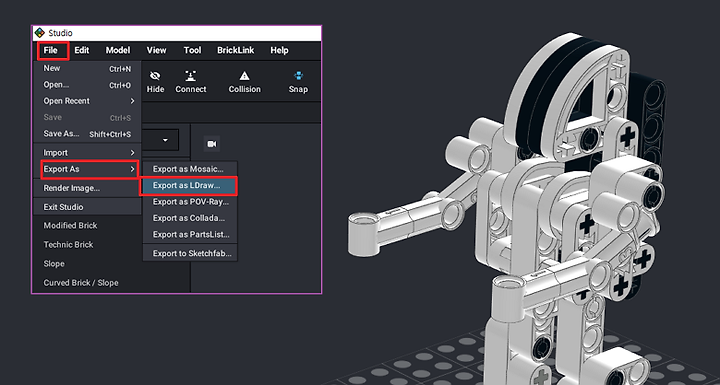Open the Edit menu
Viewport: 720px width, 385px height.
[x=82, y=51]
